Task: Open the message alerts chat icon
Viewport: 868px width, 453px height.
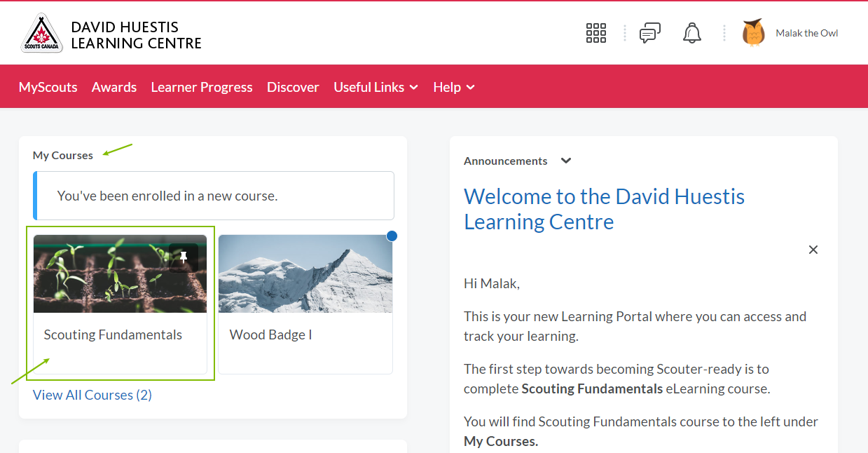Action: (x=649, y=33)
